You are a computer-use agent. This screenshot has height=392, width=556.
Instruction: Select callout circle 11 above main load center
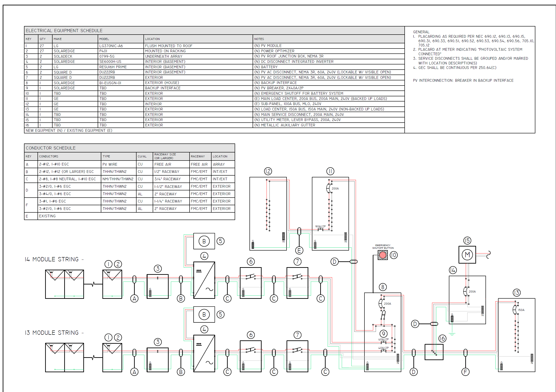[330, 171]
